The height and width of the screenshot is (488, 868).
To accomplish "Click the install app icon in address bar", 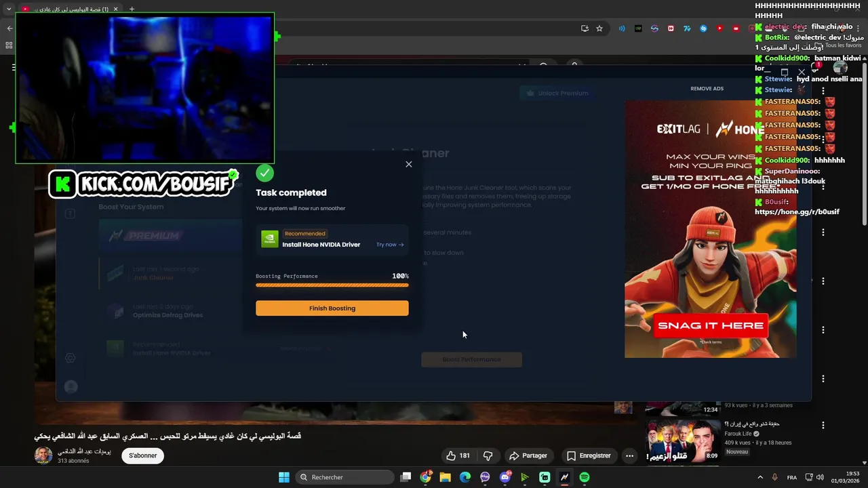I will (x=585, y=28).
